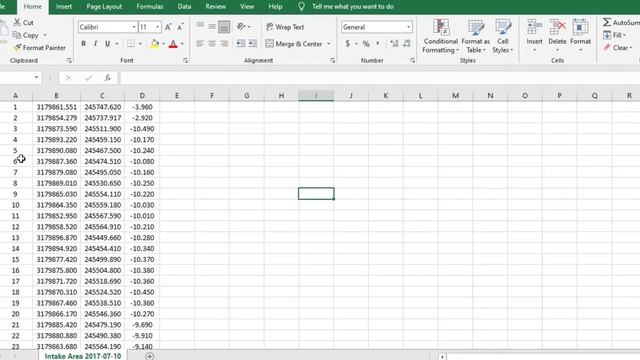Click the Delete cells icon

557,27
